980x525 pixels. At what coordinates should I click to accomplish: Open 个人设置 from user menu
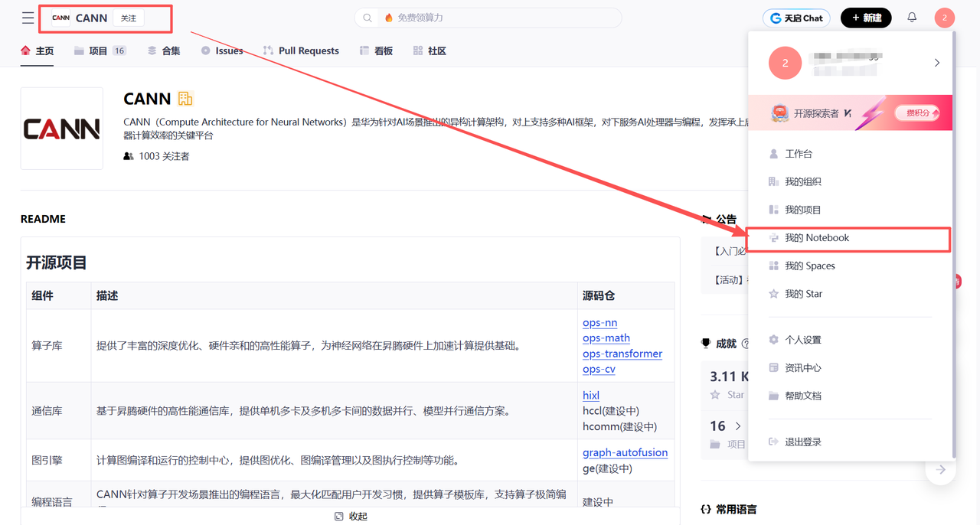(x=850, y=340)
